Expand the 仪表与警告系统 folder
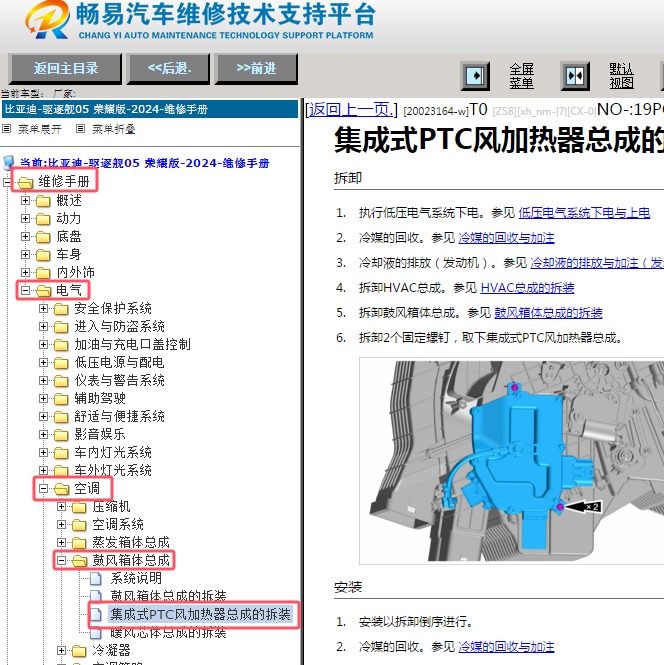Image resolution: width=664 pixels, height=665 pixels. [x=43, y=380]
